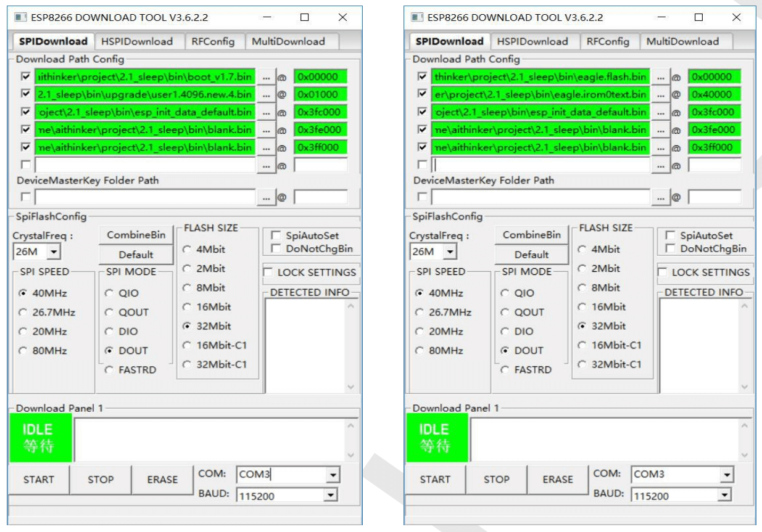Open MultiDownload tab in right window

pos(682,41)
